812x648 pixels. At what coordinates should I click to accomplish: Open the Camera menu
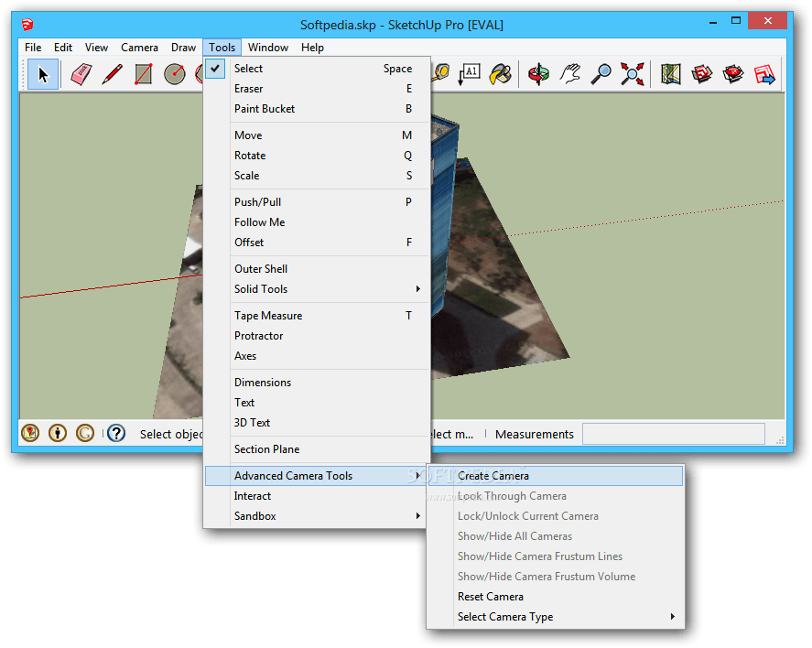[139, 47]
